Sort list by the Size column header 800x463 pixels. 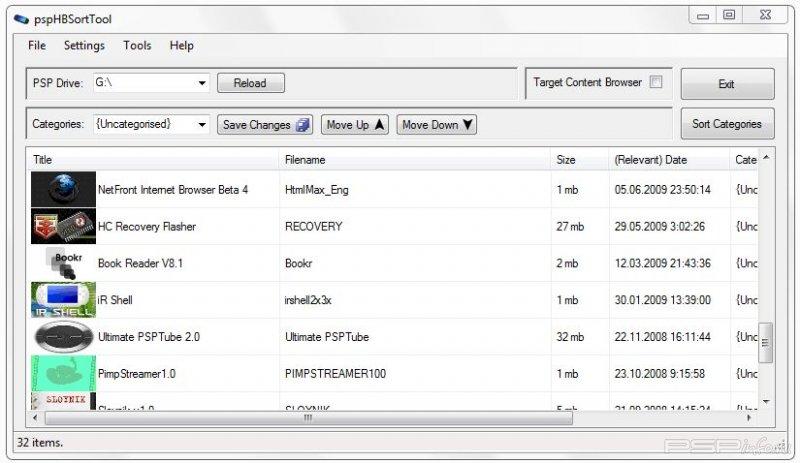[x=566, y=160]
